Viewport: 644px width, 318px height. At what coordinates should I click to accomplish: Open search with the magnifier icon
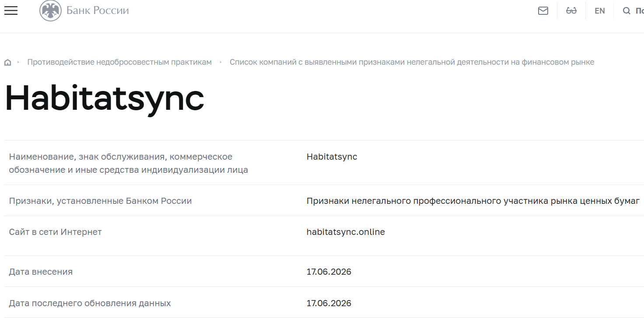(626, 11)
